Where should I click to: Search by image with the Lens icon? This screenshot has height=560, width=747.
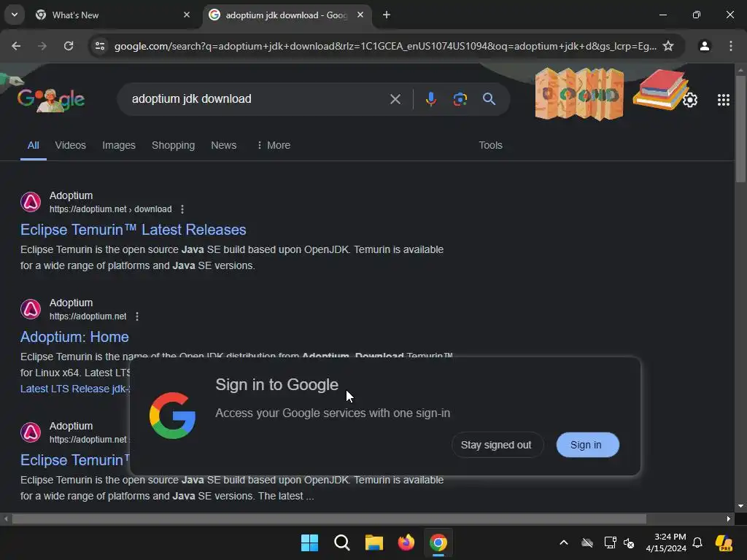pos(460,99)
